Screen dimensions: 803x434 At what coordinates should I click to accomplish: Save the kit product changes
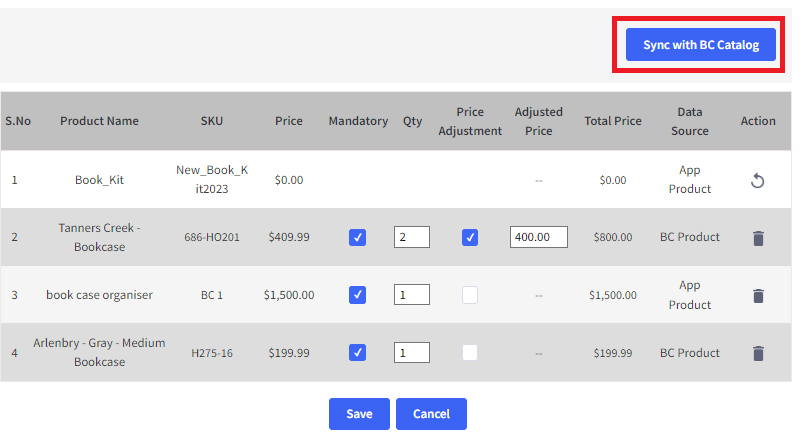coord(359,414)
